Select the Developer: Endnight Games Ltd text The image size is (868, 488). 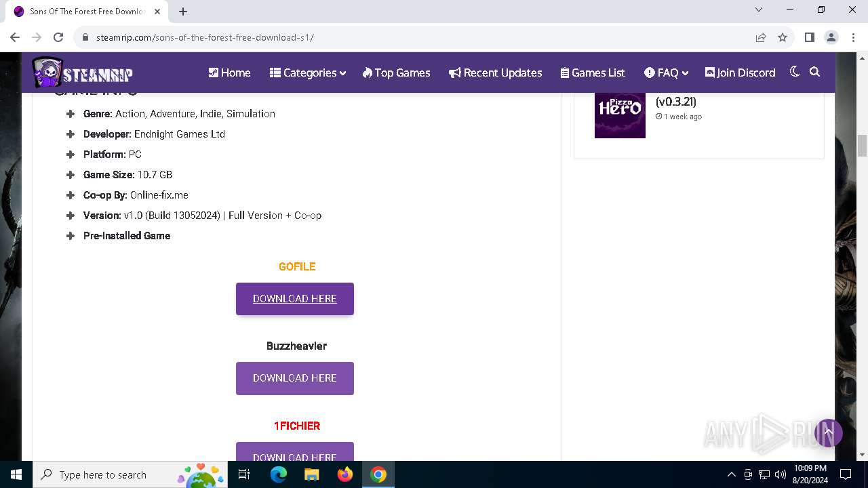tap(154, 134)
